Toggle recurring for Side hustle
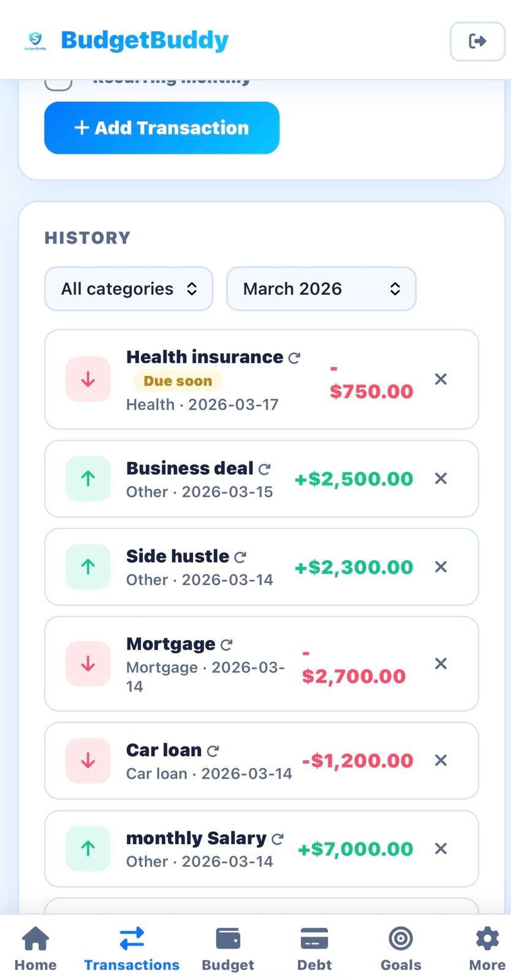The image size is (511, 980). pyautogui.click(x=240, y=557)
